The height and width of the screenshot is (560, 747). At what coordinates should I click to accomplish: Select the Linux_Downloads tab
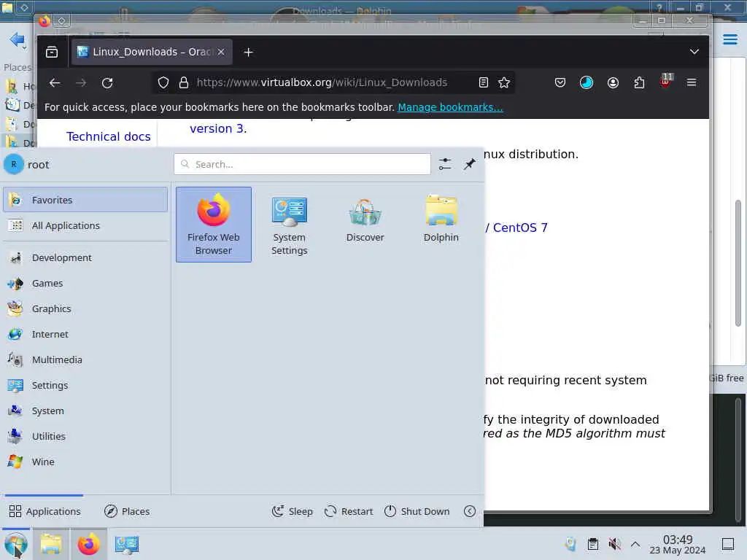coord(152,52)
